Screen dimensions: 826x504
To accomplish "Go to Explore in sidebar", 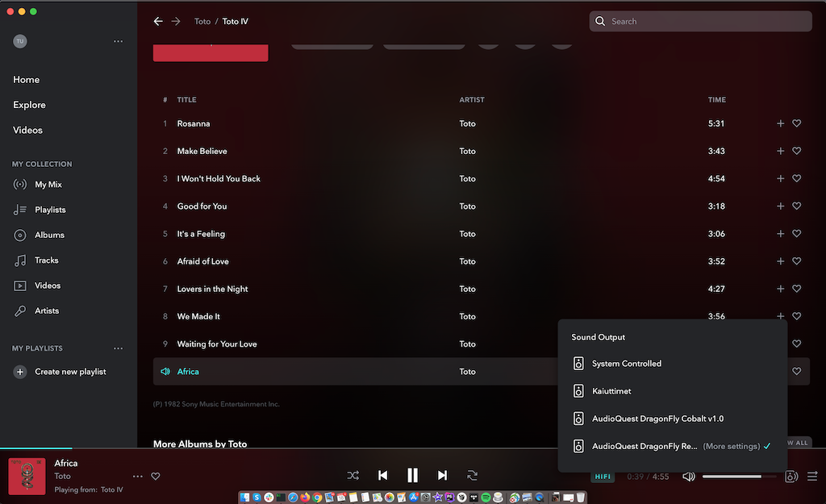I will coord(30,105).
